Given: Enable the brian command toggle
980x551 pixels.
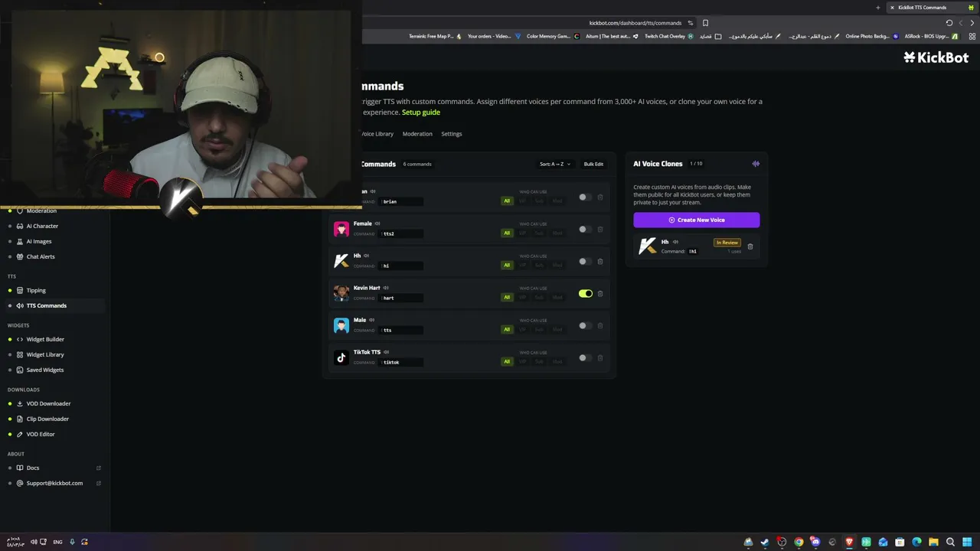Looking at the screenshot, I should coord(585,197).
